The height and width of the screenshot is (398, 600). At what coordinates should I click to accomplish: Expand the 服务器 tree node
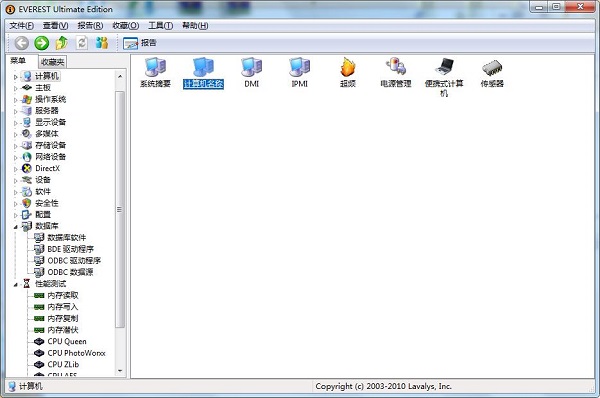16,111
